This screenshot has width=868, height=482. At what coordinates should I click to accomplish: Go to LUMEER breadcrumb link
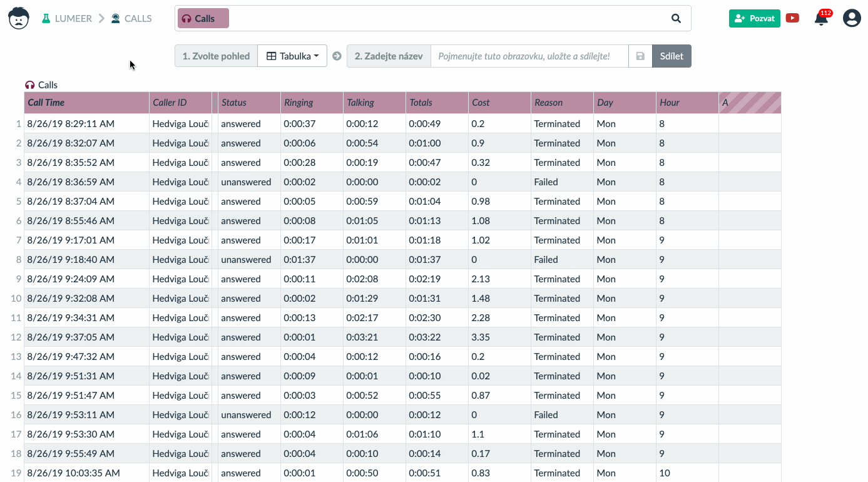[x=73, y=19]
